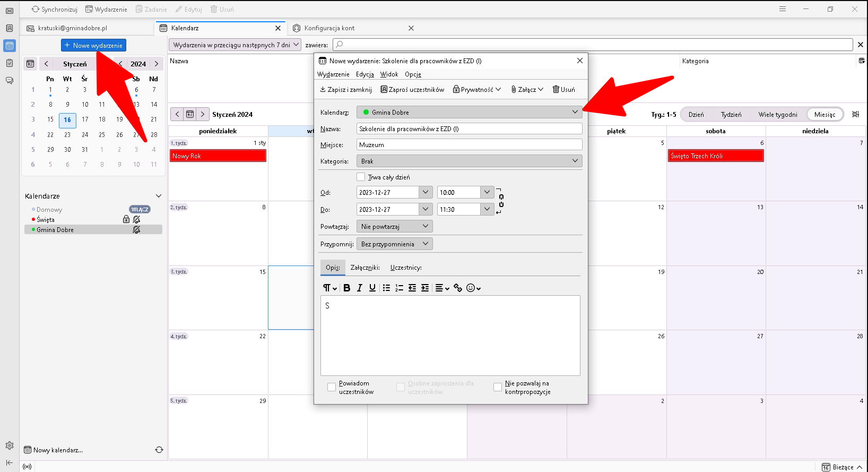This screenshot has width=868, height=472.
Task: Open Tasks view in left sidebar
Action: pos(10,63)
